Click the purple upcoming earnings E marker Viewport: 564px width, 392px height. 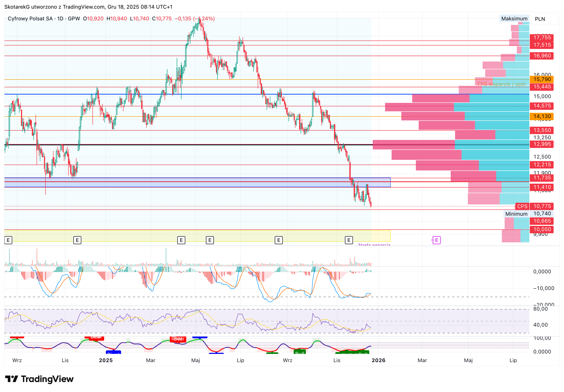[436, 240]
